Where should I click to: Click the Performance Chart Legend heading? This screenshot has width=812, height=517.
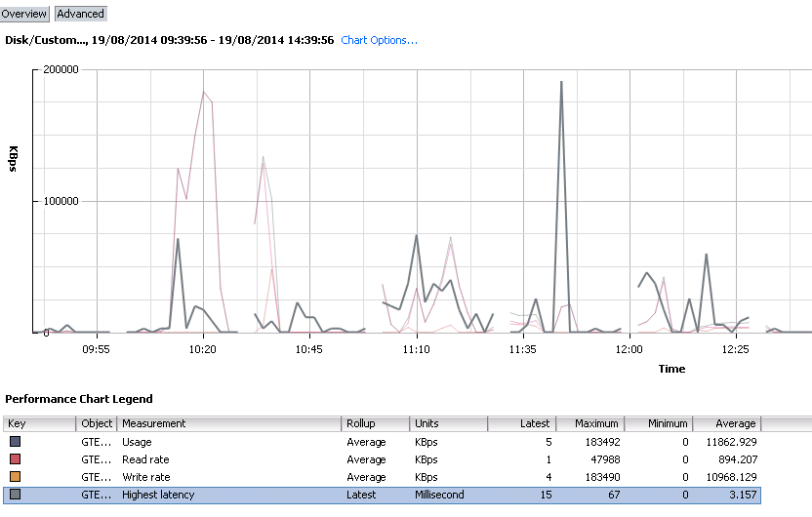pos(79,399)
